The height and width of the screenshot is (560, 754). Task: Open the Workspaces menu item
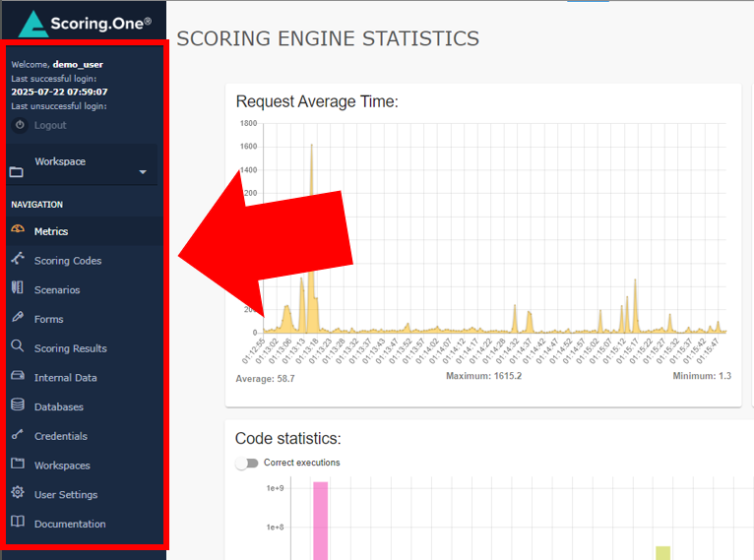pyautogui.click(x=62, y=466)
